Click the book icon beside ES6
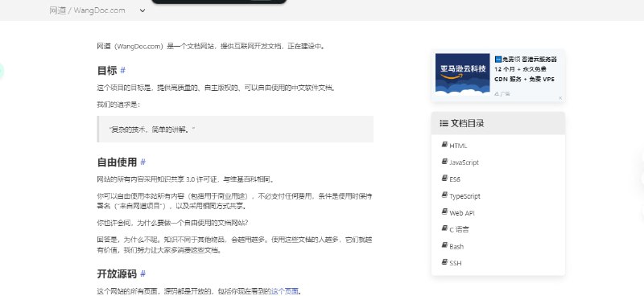 (444, 179)
